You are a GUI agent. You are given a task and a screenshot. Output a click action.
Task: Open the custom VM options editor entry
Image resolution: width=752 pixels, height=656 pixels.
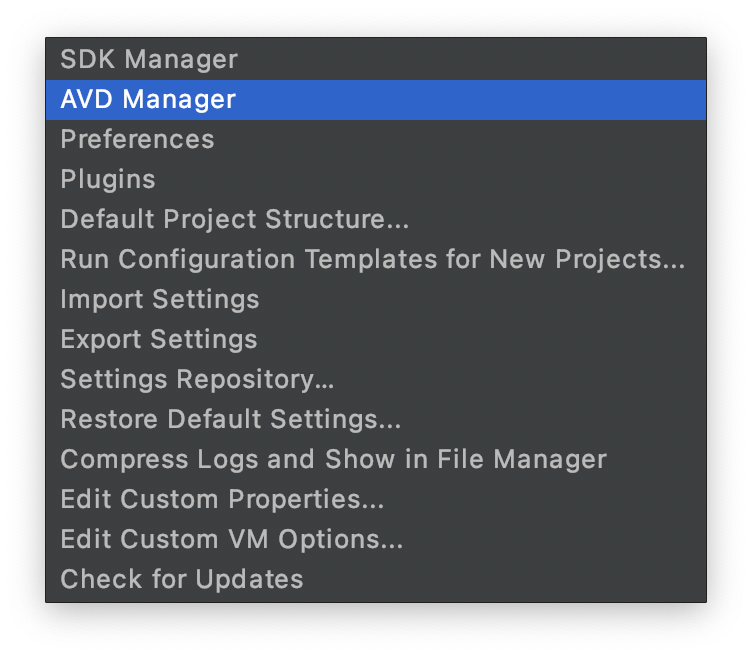(x=376, y=539)
